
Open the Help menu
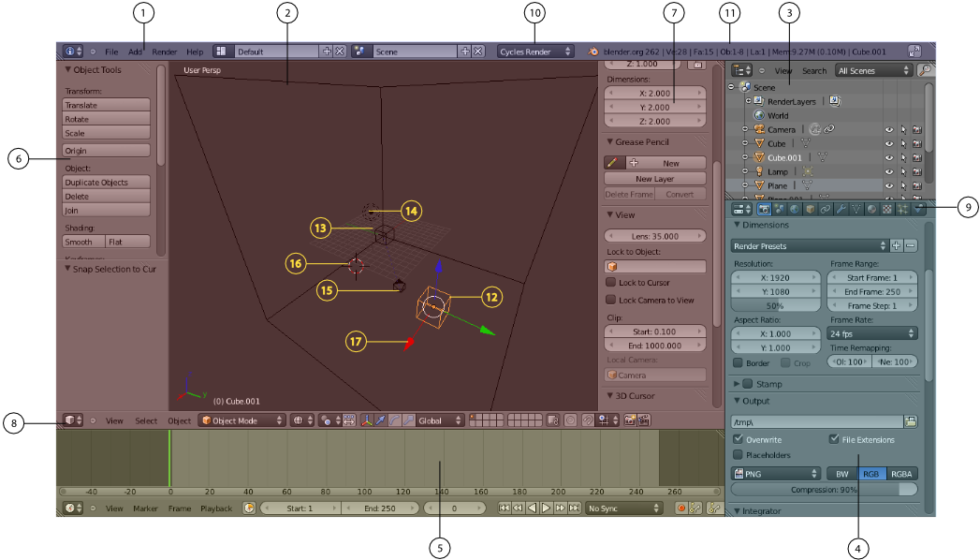point(195,52)
